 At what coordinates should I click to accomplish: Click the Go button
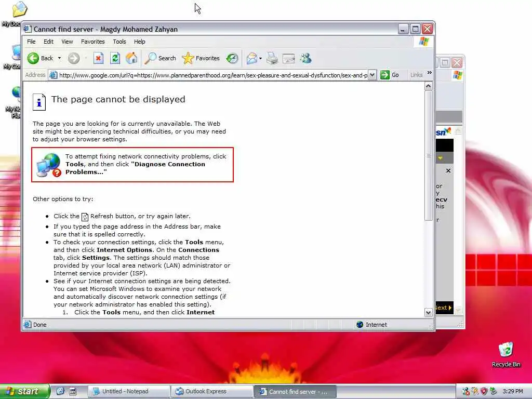coord(390,75)
